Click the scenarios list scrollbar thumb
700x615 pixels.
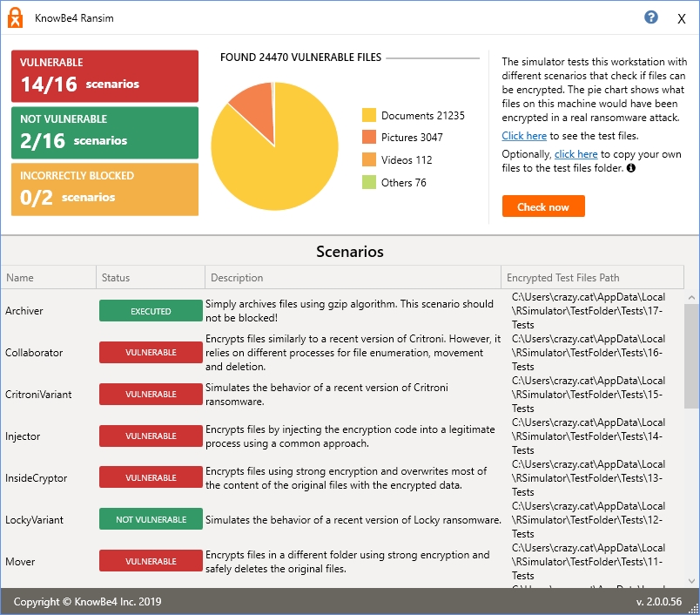pos(691,356)
